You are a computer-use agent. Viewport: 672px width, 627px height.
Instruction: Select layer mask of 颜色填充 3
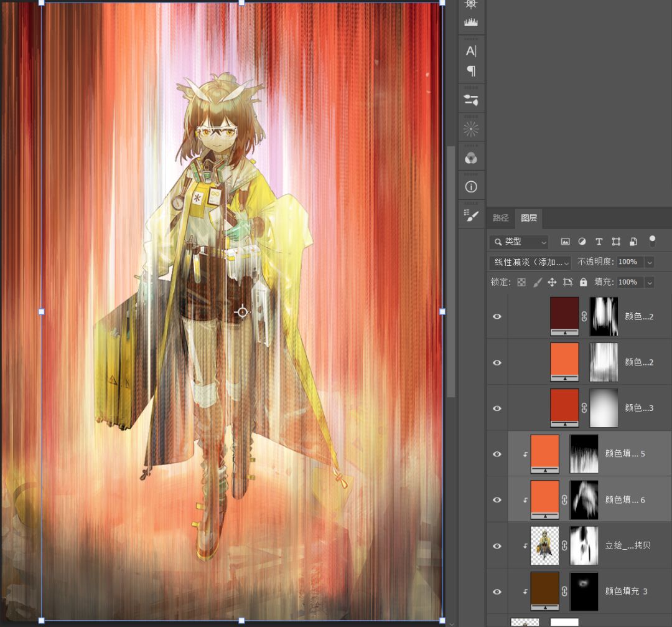[x=584, y=591]
